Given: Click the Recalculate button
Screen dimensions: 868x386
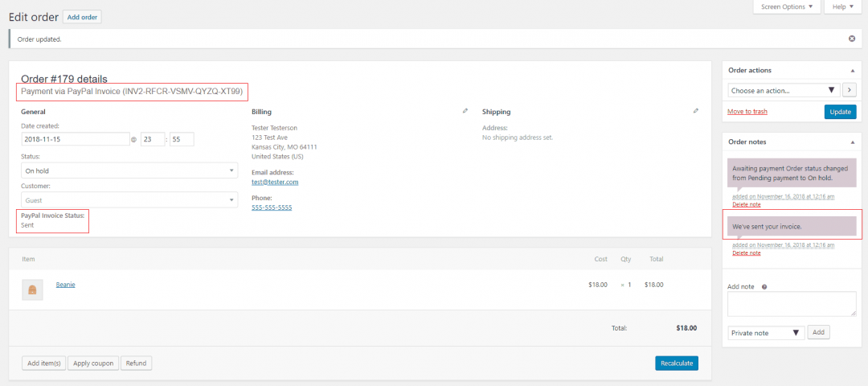Looking at the screenshot, I should pos(677,363).
